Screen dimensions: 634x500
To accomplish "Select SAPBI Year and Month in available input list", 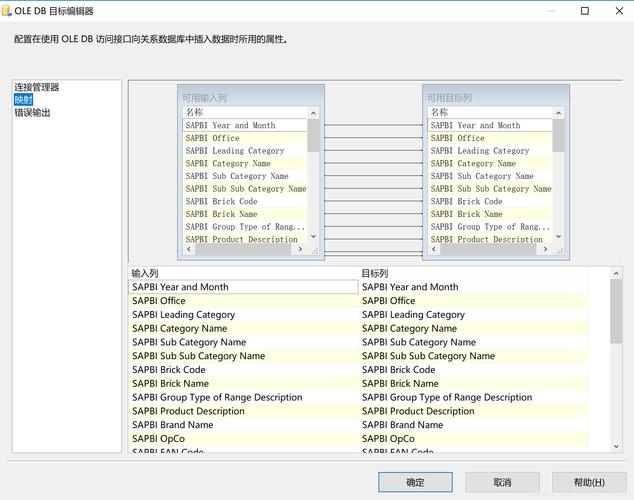I will (x=245, y=125).
